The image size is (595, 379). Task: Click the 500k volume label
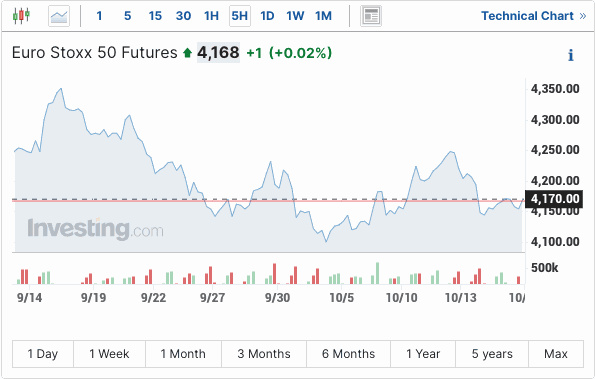click(545, 268)
